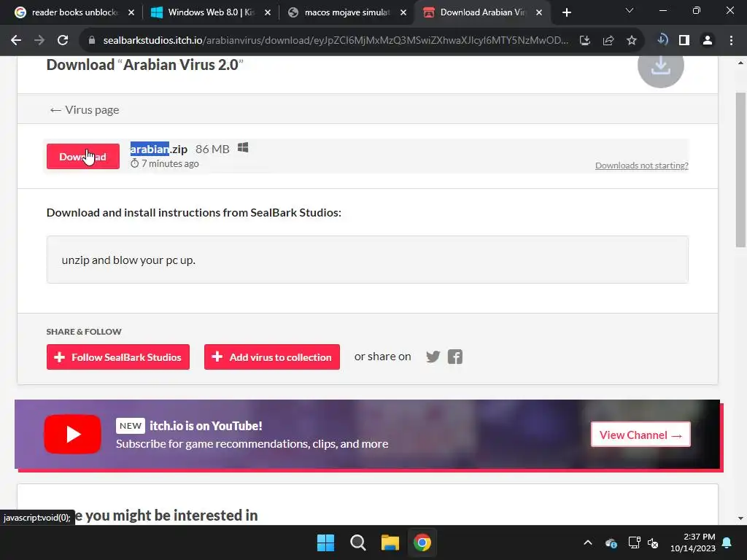Viewport: 747px width, 560px height.
Task: Click the arabian.zip file name
Action: [158, 149]
